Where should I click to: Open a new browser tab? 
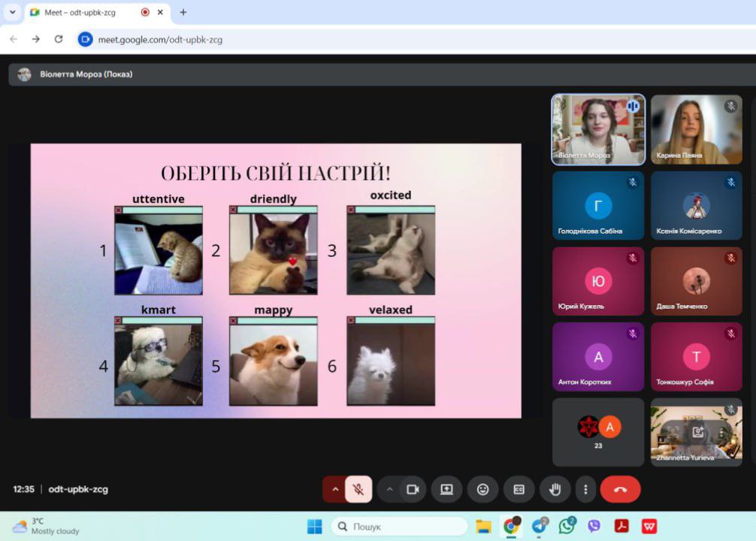point(183,12)
